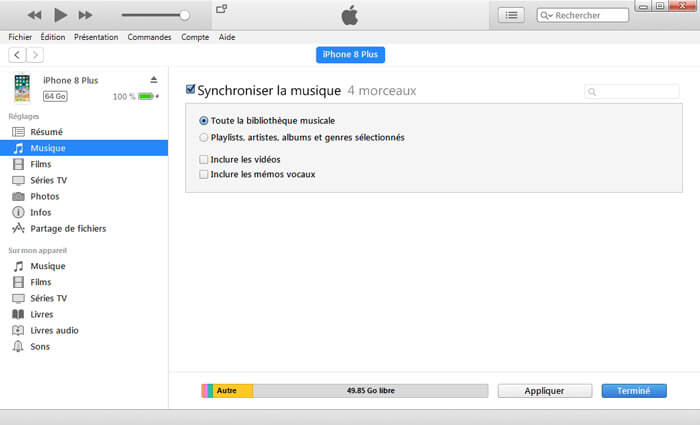Select Musique under Sur mon appareil

pyautogui.click(x=84, y=266)
